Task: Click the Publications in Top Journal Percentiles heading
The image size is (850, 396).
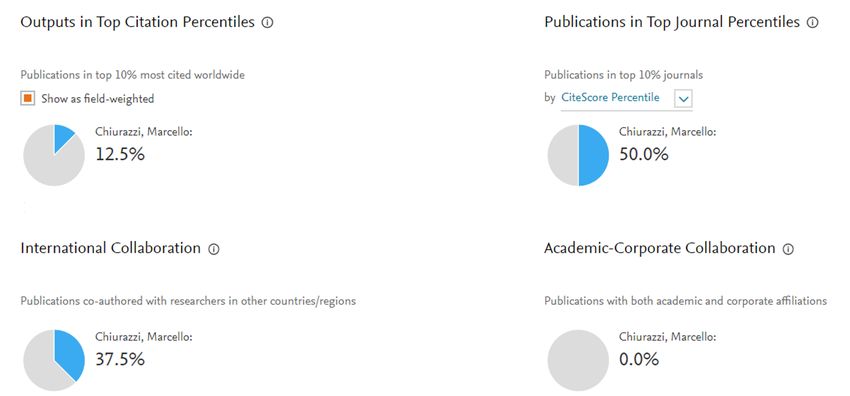Action: [672, 22]
